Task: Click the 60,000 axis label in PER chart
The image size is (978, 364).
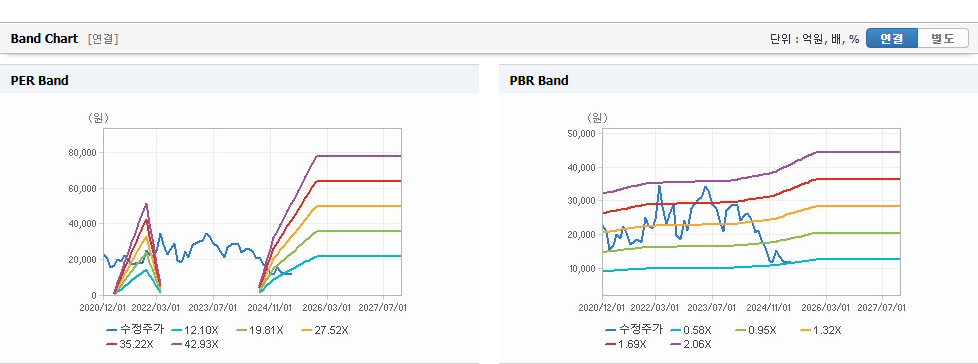Action: pyautogui.click(x=83, y=188)
